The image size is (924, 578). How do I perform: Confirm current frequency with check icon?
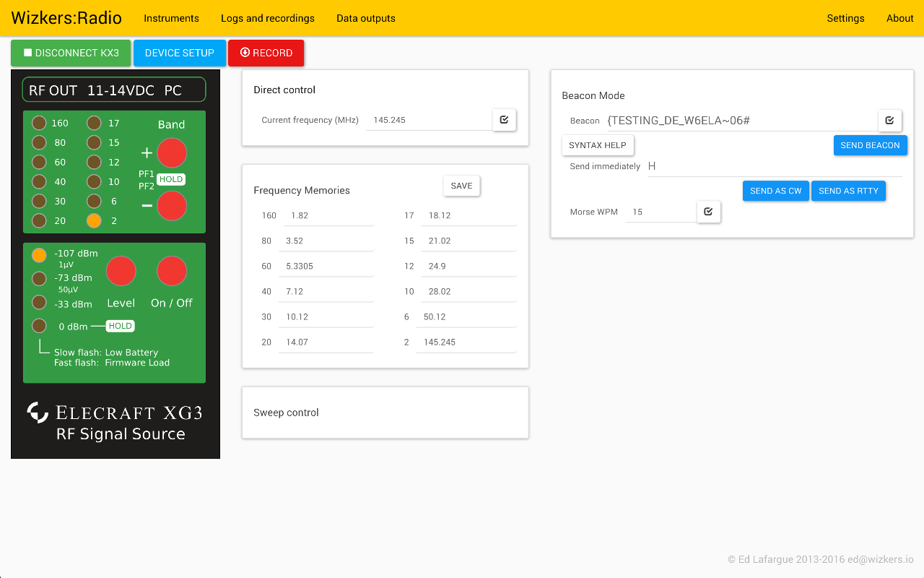tap(504, 120)
